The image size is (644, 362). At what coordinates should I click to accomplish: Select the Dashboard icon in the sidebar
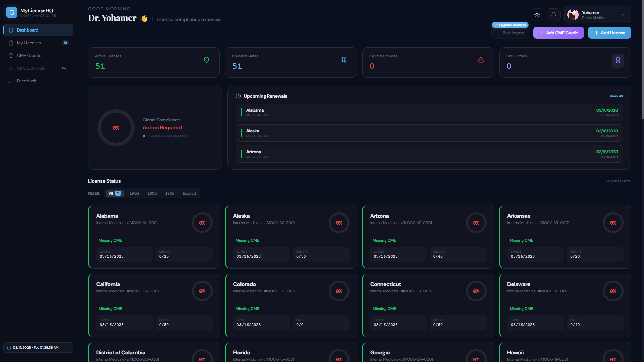(11, 30)
